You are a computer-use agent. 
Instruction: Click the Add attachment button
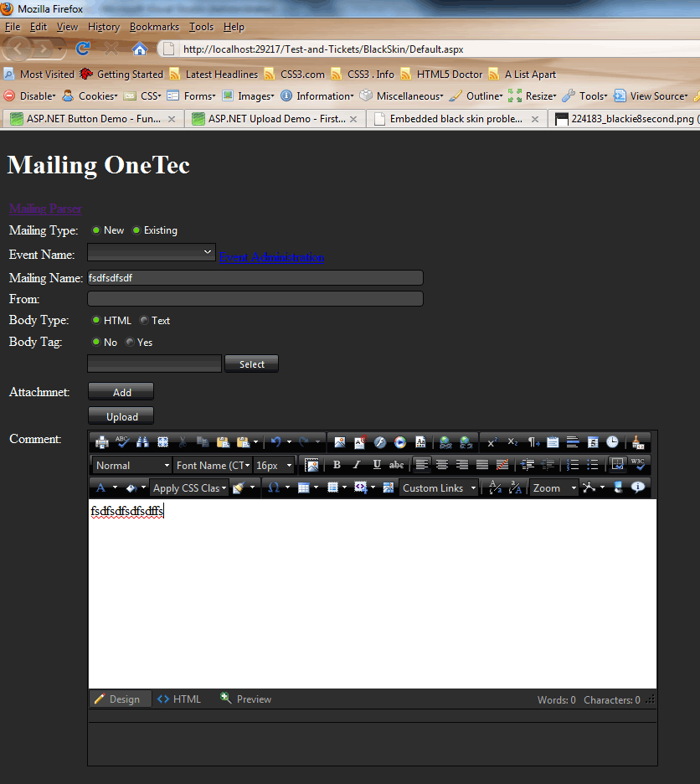point(121,392)
